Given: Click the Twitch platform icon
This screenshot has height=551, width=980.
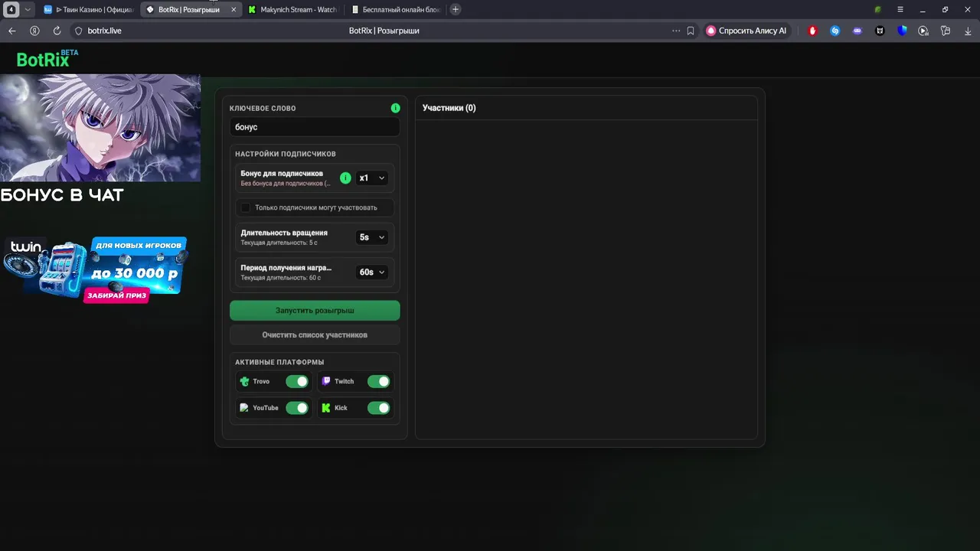Looking at the screenshot, I should pyautogui.click(x=326, y=381).
